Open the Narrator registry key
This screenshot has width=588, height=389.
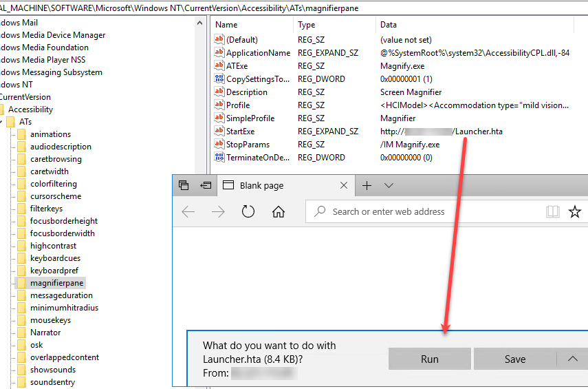coord(45,333)
